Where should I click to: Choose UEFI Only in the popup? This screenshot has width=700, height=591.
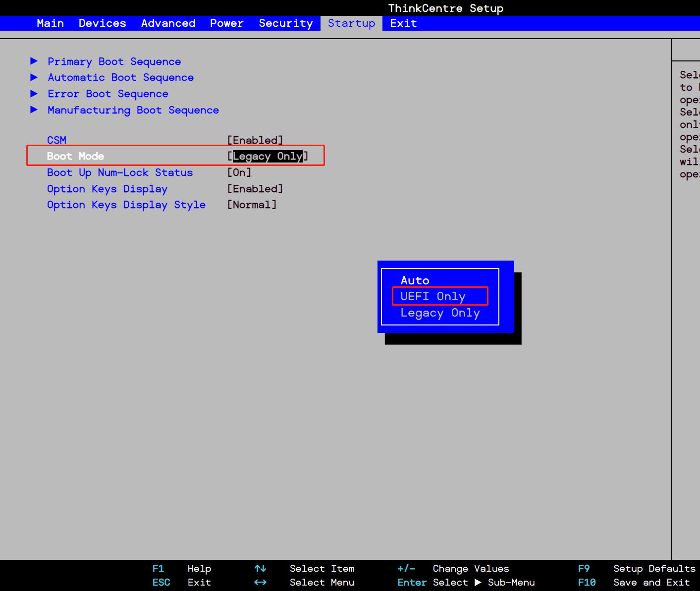point(432,296)
